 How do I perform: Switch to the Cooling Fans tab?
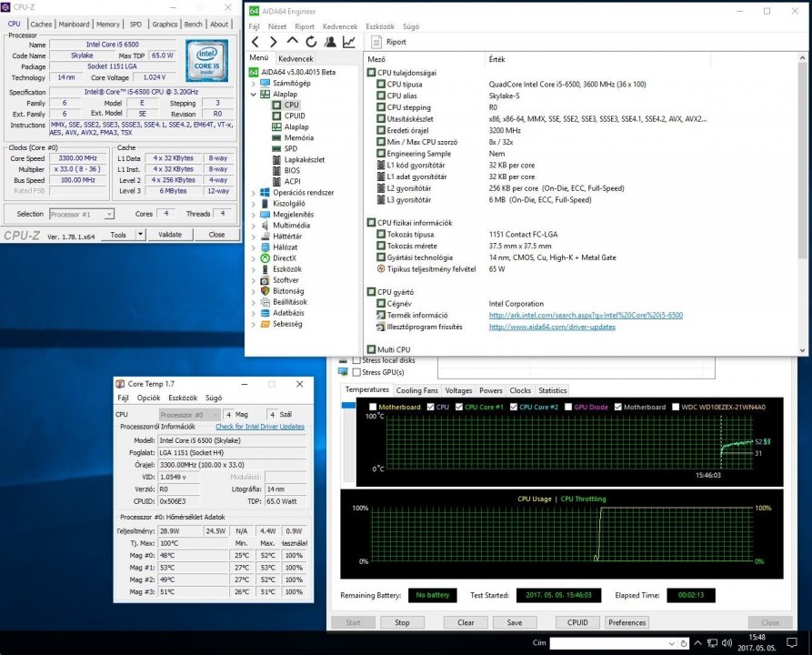[416, 390]
